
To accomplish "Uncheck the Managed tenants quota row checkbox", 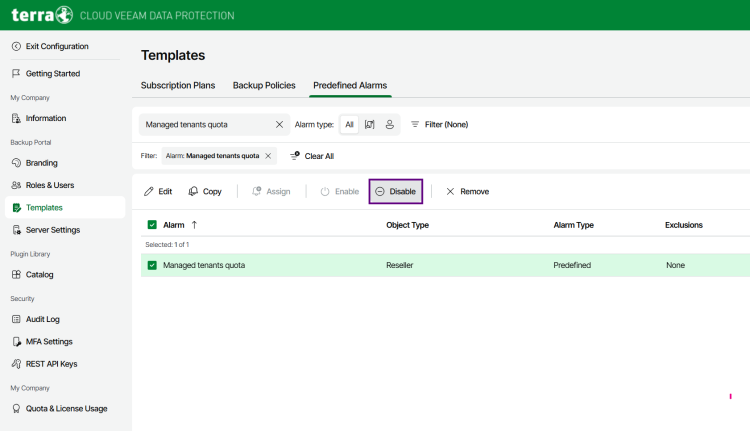I will coord(152,265).
